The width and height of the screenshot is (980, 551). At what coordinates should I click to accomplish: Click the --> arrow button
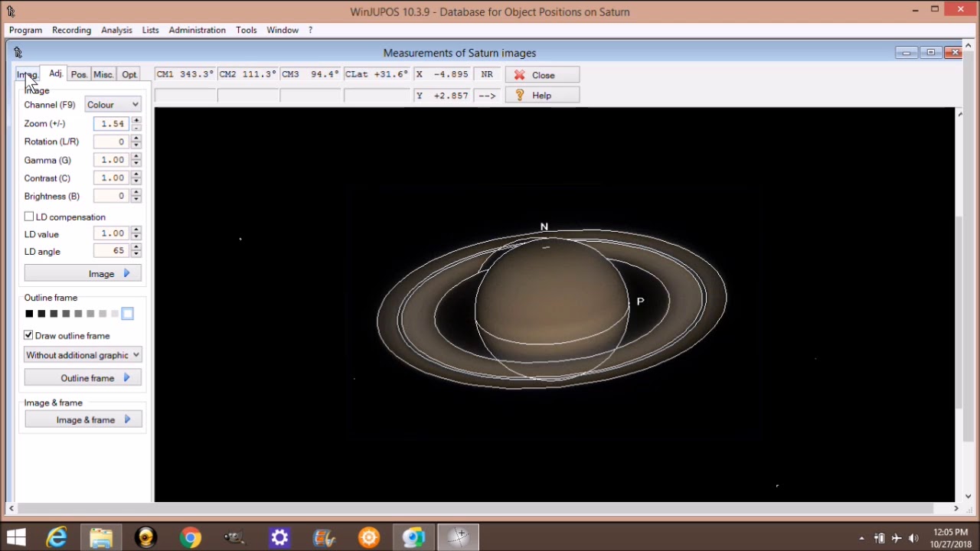(x=487, y=96)
